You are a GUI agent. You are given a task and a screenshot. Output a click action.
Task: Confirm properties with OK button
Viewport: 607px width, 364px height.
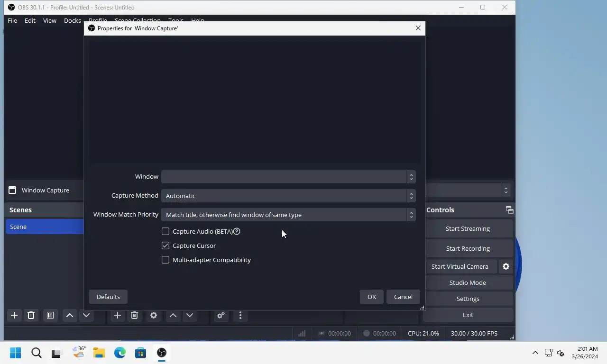[x=372, y=297]
